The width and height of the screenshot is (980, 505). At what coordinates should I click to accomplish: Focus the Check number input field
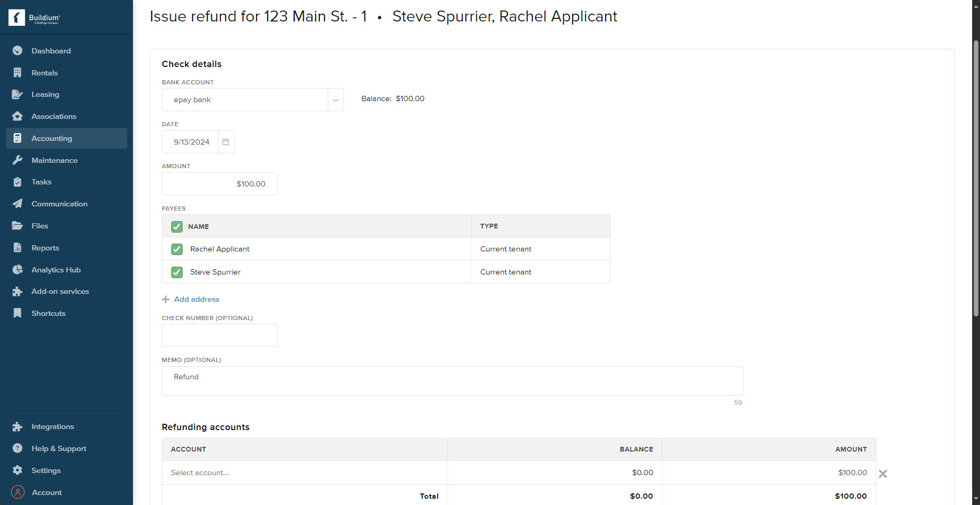pyautogui.click(x=219, y=335)
